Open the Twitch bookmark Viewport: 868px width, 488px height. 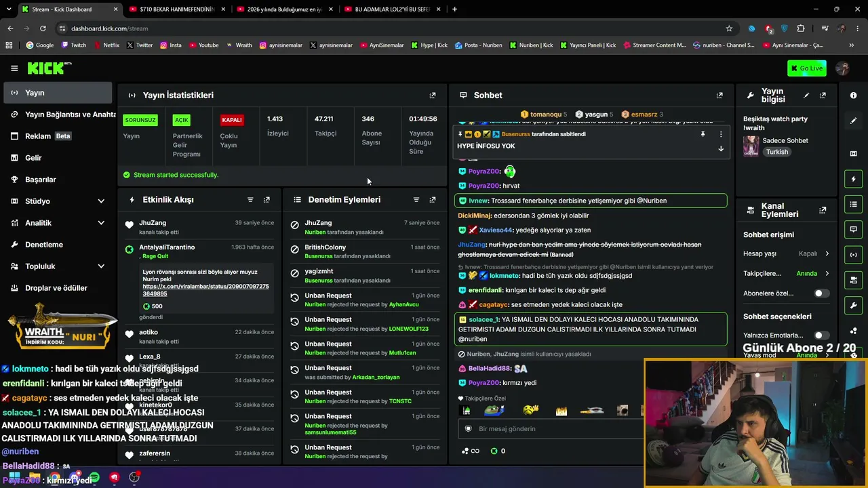coord(74,45)
